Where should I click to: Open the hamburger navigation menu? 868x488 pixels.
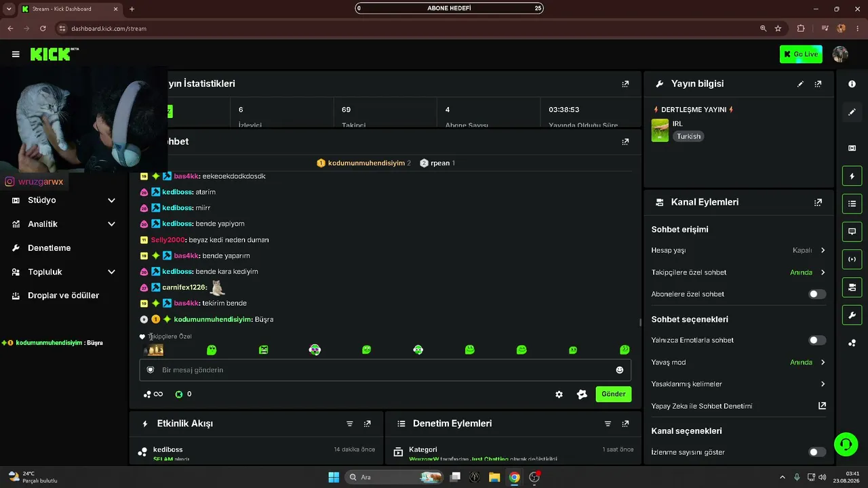pyautogui.click(x=16, y=54)
